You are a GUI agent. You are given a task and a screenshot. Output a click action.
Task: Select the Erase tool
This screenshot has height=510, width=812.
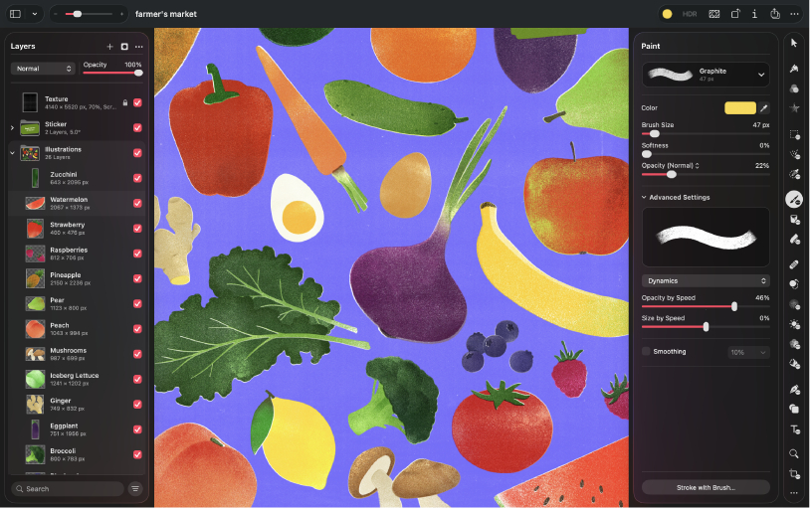[795, 239]
